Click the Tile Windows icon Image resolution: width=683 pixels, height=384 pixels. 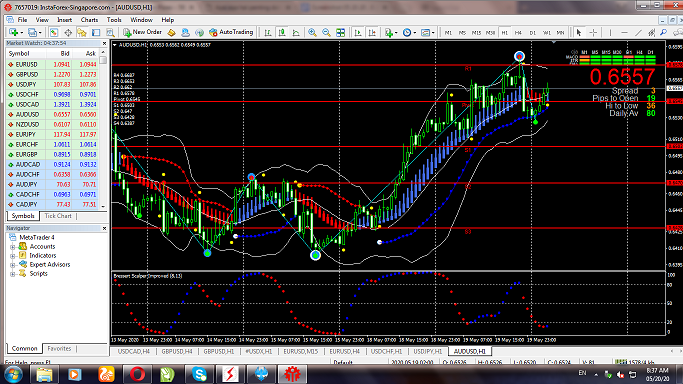click(x=341, y=32)
